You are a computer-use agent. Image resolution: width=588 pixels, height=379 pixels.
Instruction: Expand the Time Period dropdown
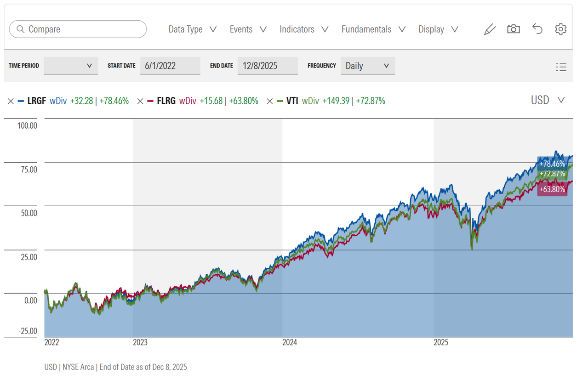click(x=71, y=66)
